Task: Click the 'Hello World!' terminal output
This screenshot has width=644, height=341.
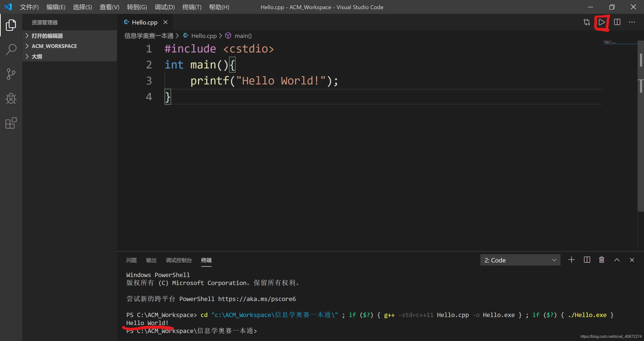Action: tap(147, 323)
